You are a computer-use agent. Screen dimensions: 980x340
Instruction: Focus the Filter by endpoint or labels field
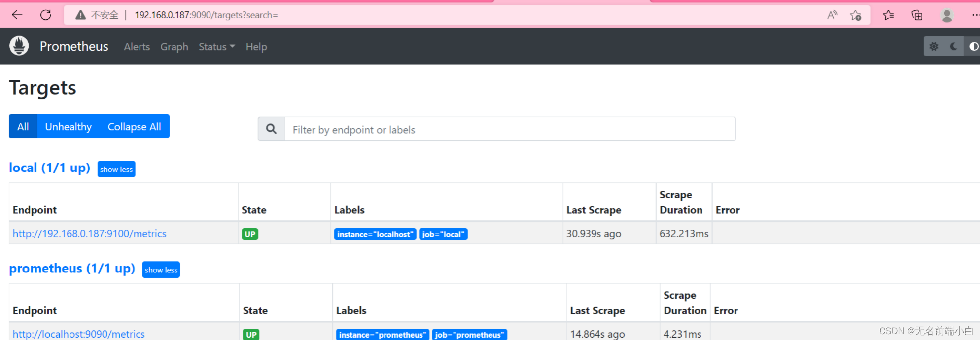point(510,129)
